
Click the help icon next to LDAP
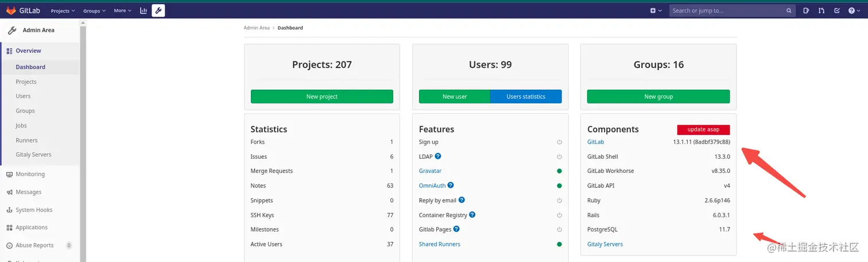tap(438, 156)
